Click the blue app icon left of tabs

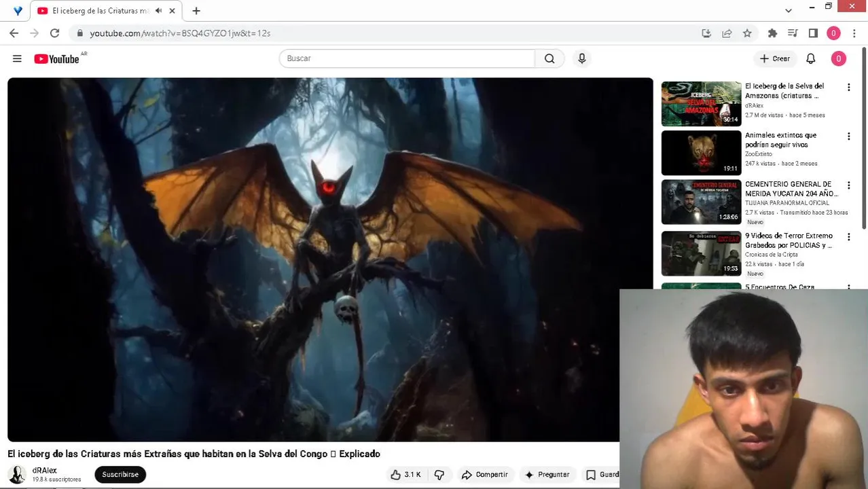tap(18, 11)
